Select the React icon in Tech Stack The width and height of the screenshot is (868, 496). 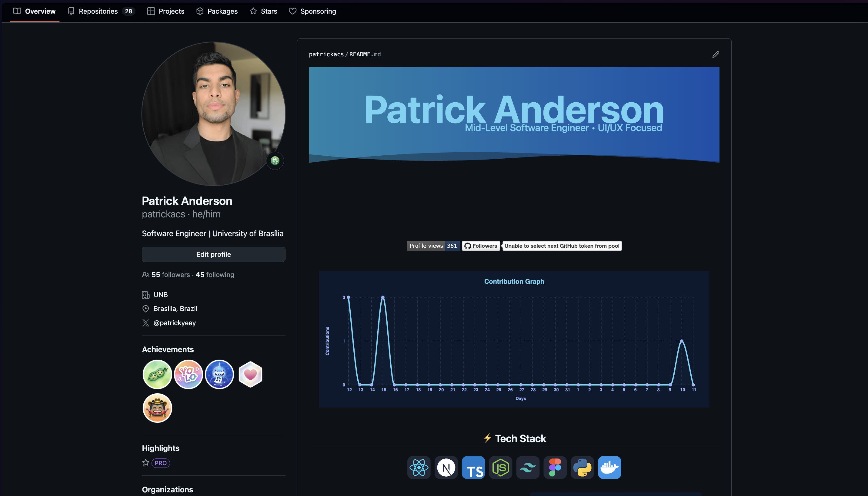tap(419, 468)
